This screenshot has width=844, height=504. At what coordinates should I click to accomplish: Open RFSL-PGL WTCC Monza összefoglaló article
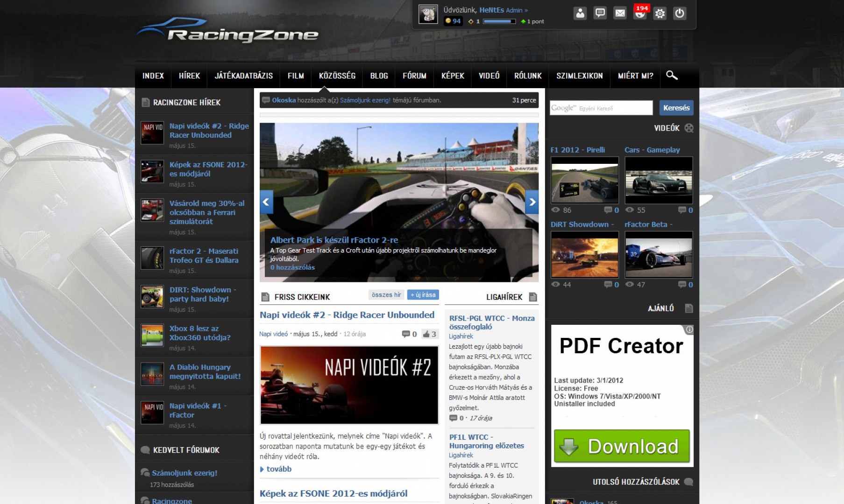pos(492,322)
